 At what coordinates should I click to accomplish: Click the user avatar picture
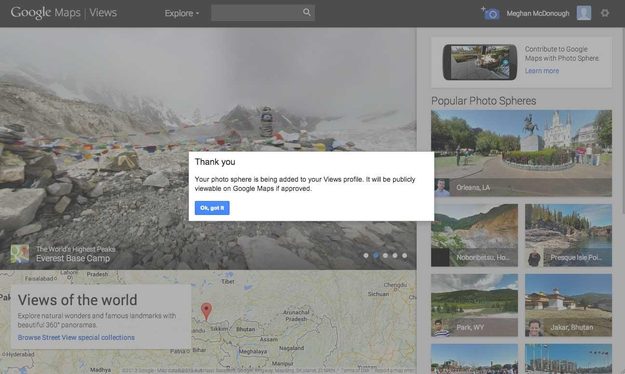(x=584, y=13)
